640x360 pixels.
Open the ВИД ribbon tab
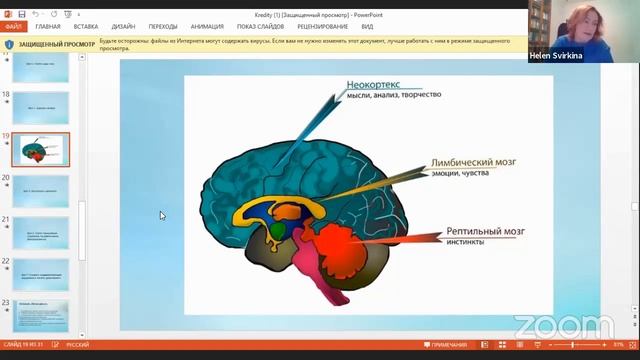click(x=367, y=27)
